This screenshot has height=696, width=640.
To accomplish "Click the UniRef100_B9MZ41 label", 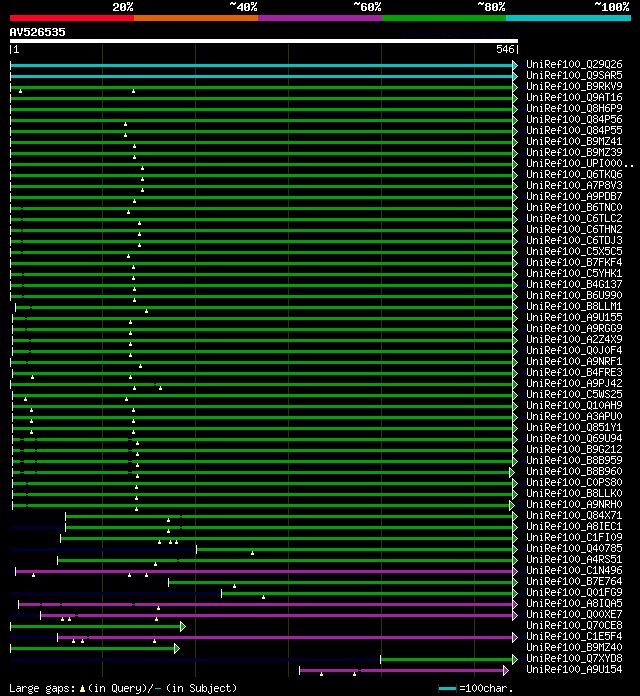I will [x=574, y=142].
